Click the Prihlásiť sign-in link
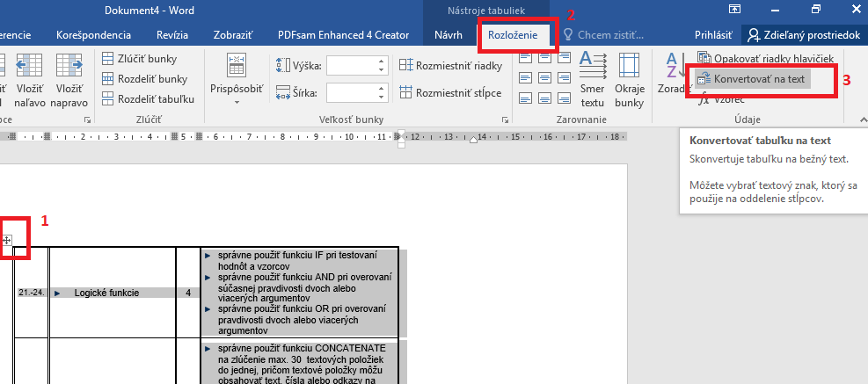Viewport: 868px width, 384px height. (x=713, y=35)
